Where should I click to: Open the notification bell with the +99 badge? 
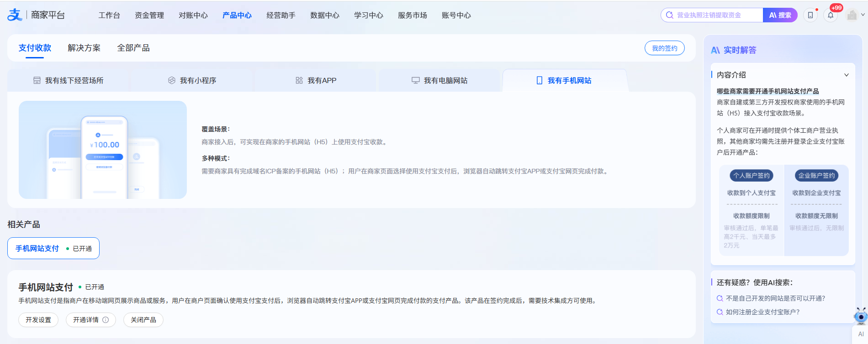(x=831, y=15)
